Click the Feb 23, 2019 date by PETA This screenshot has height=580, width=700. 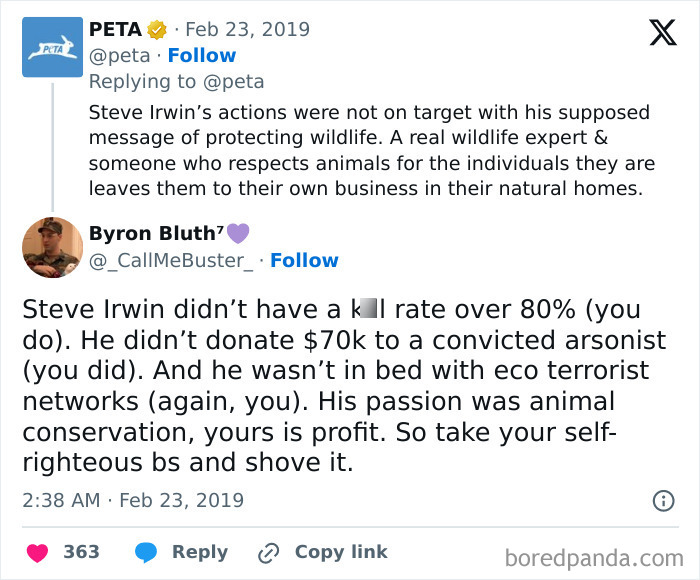pyautogui.click(x=238, y=30)
